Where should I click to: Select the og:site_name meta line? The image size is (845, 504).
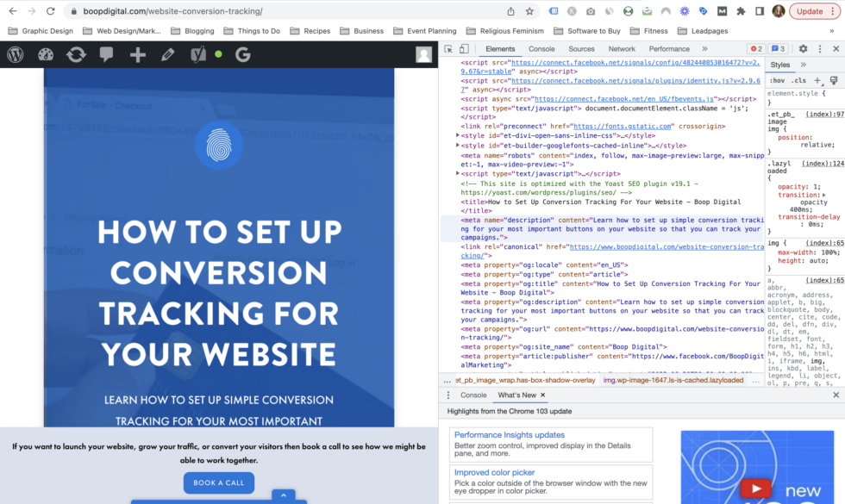click(x=564, y=346)
